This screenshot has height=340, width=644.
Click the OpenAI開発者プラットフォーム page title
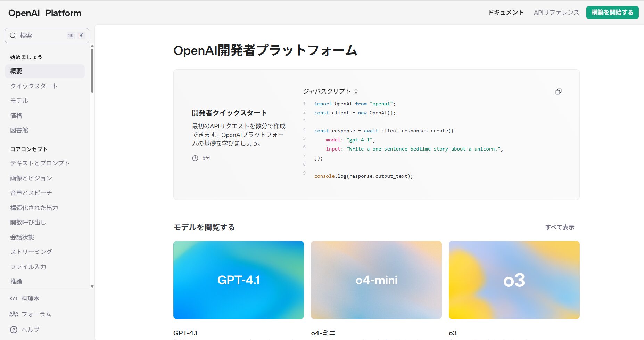point(265,50)
